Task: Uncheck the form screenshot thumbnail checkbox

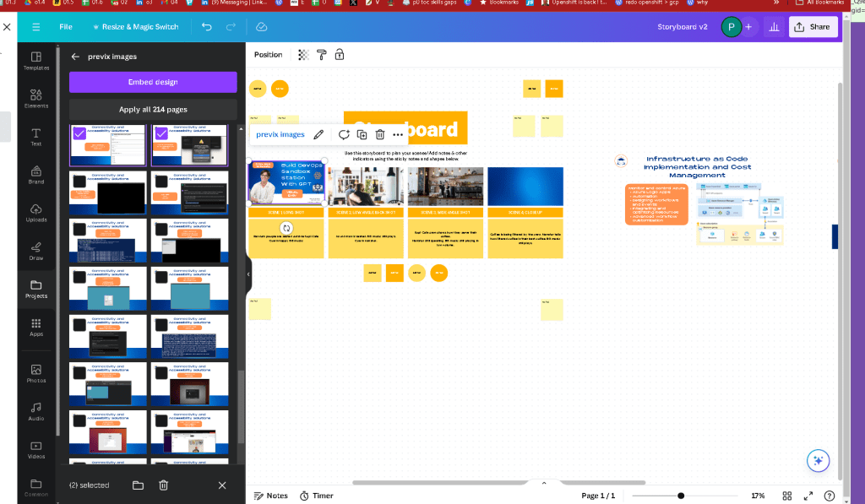Action: (79, 133)
